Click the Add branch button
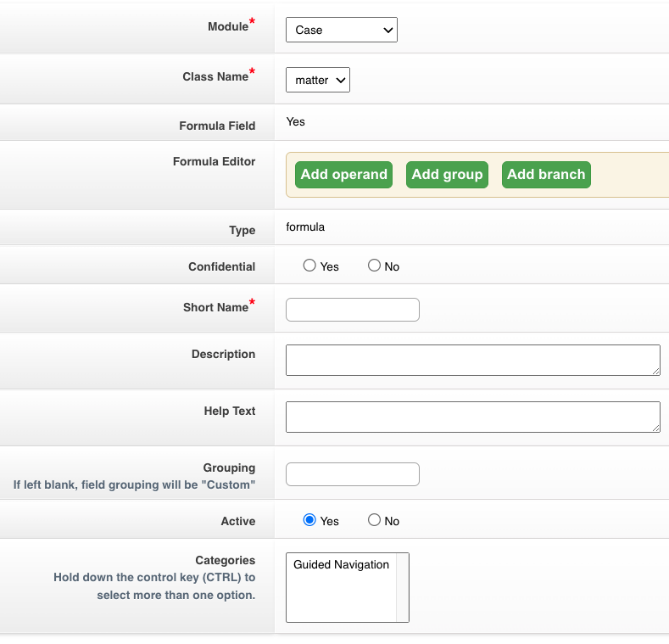 click(546, 175)
